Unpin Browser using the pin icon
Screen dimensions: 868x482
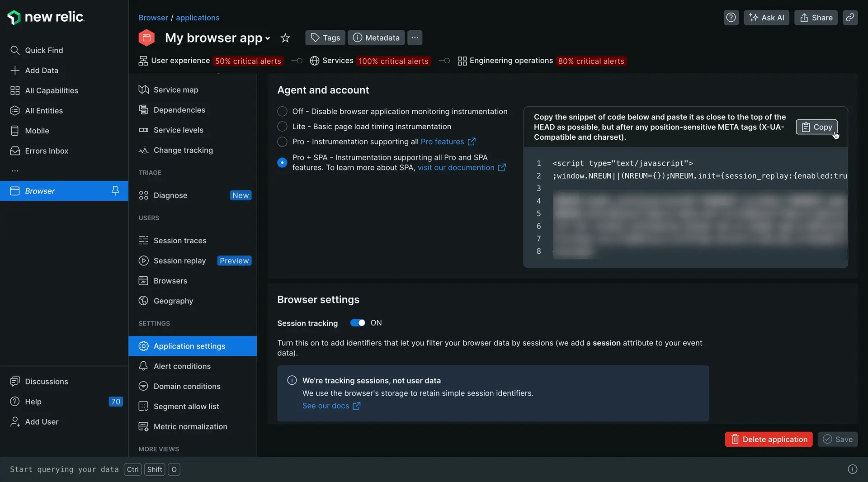(115, 191)
